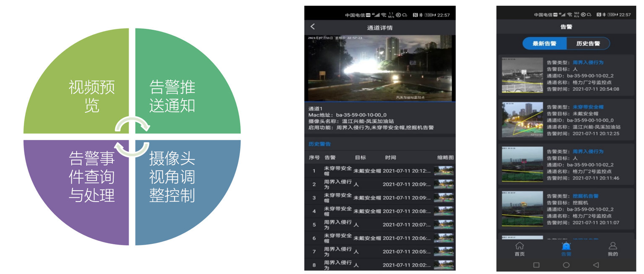Open thumbnail in history row 1
This screenshot has height=274, width=644.
point(444,171)
